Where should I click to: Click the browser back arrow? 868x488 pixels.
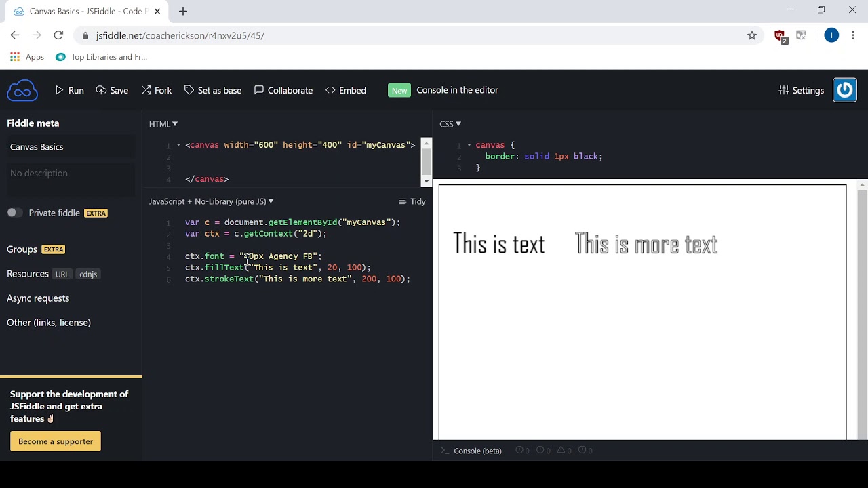[15, 35]
